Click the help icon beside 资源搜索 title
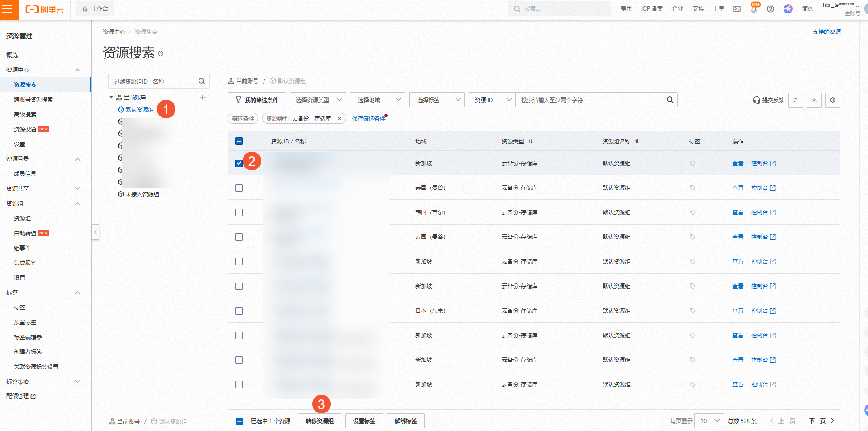The height and width of the screenshot is (431, 868). coord(161,54)
